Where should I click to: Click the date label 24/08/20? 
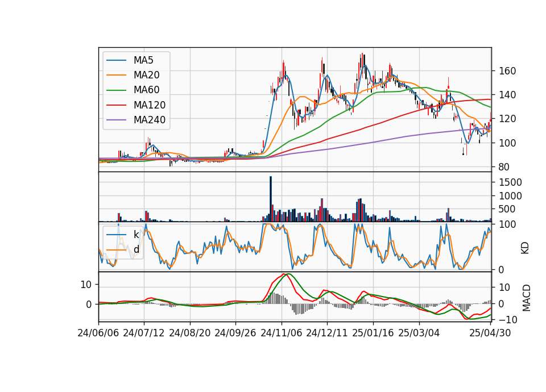click(190, 333)
